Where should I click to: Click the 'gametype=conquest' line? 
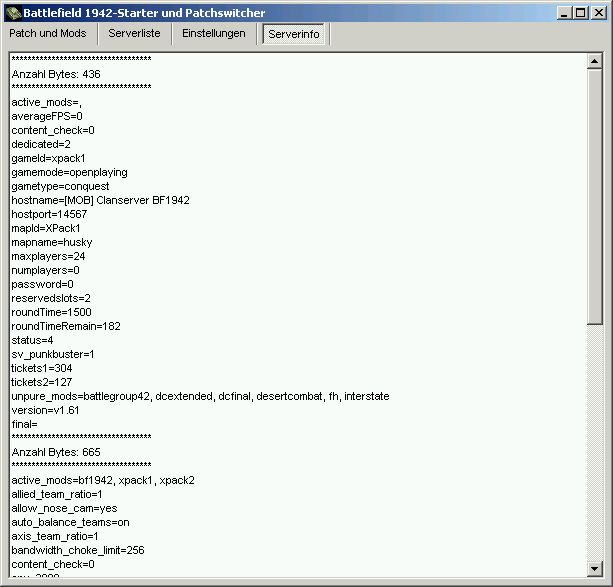point(60,186)
